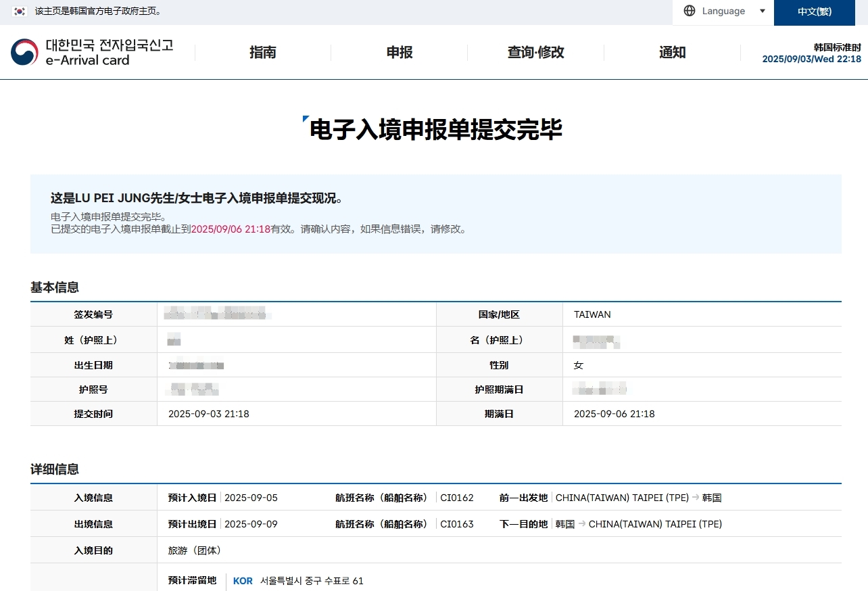The image size is (868, 591).
Task: Click the gender value 女
Action: [578, 365]
